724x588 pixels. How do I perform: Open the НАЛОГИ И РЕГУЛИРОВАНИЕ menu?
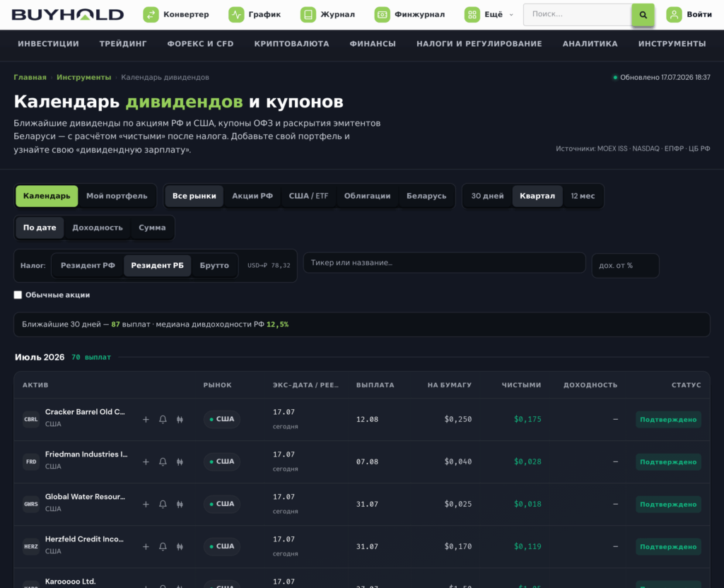(x=479, y=44)
